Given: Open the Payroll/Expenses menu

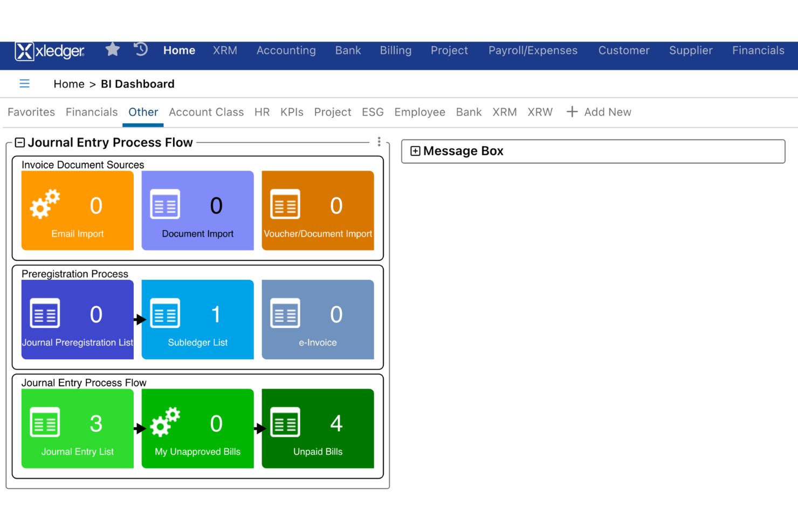Looking at the screenshot, I should (x=533, y=51).
